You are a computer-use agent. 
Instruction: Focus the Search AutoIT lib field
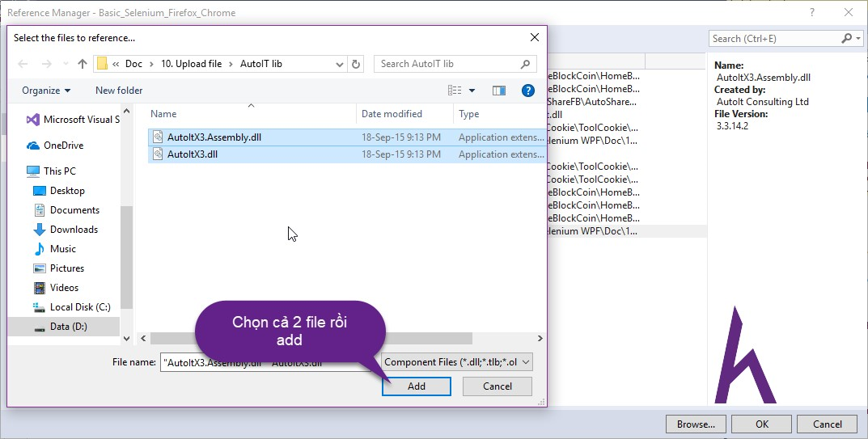(455, 64)
